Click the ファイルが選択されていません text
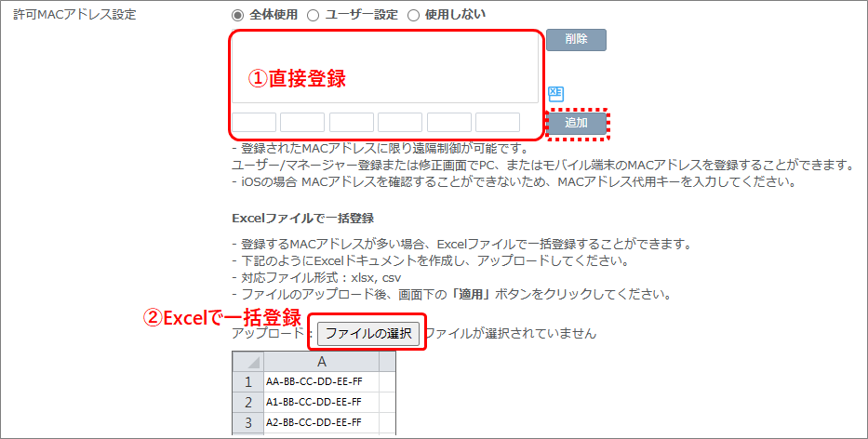Image resolution: width=868 pixels, height=439 pixels. tap(511, 333)
